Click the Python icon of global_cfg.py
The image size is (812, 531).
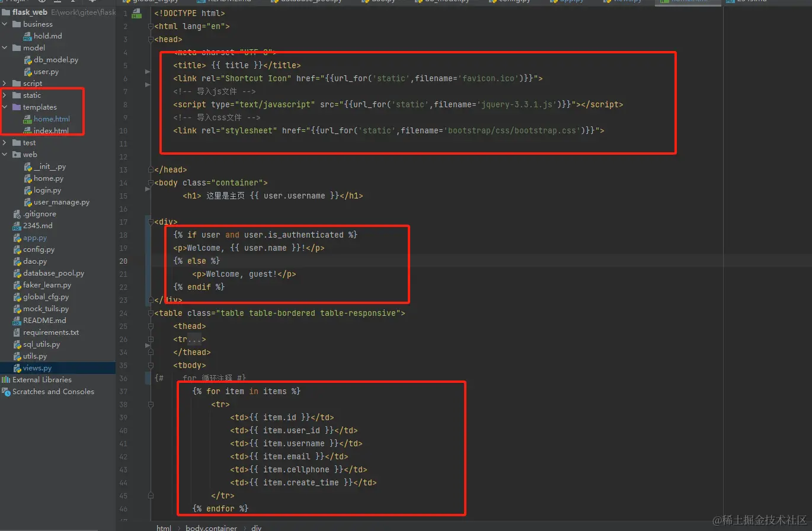coord(17,297)
